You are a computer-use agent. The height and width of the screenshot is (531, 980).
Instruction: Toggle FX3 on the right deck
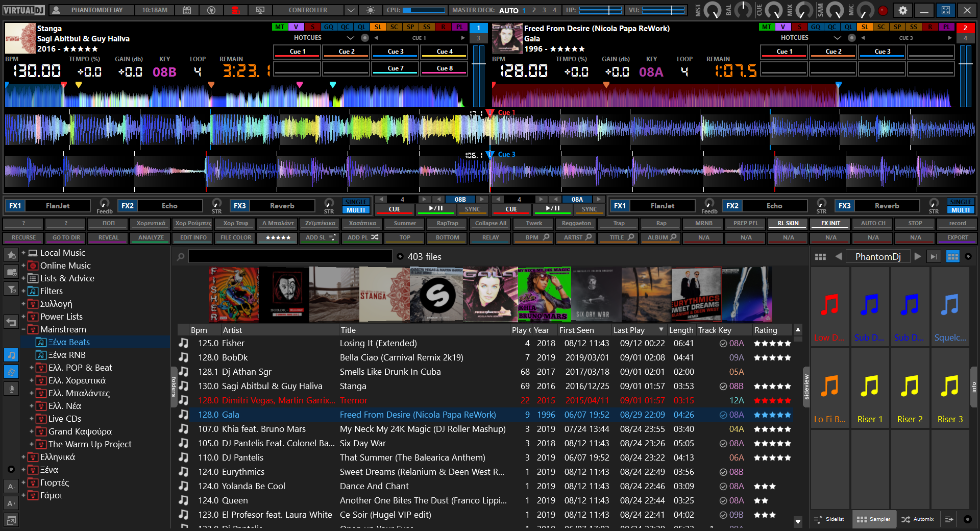845,206
